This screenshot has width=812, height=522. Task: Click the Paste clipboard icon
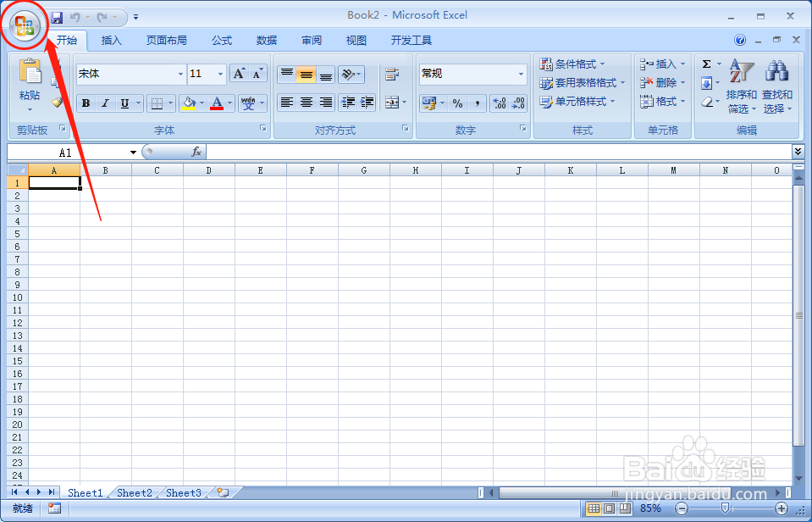(x=30, y=71)
